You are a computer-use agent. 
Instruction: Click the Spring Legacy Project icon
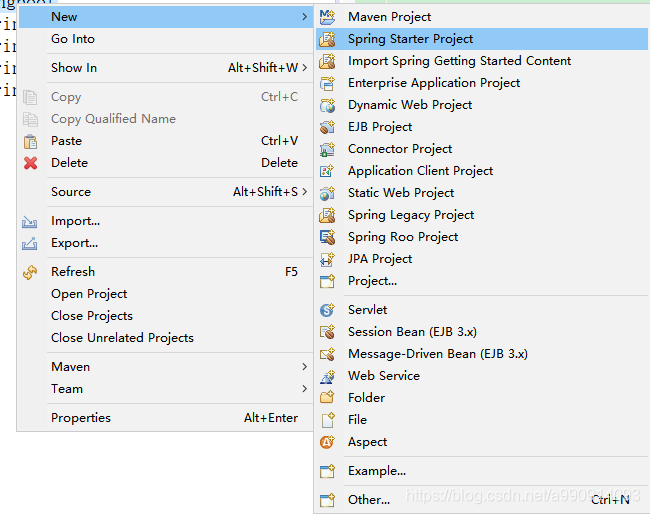(x=327, y=215)
